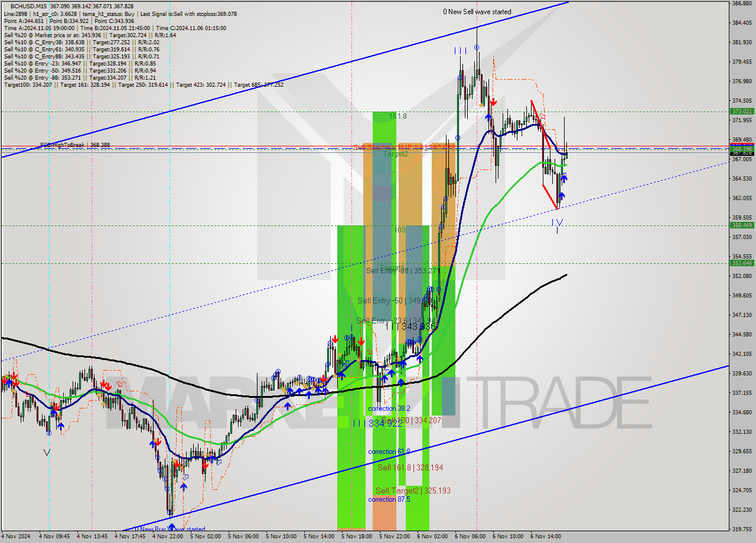Click the 'I I I 343.936' wave label
The height and width of the screenshot is (543, 756).
coord(410,326)
